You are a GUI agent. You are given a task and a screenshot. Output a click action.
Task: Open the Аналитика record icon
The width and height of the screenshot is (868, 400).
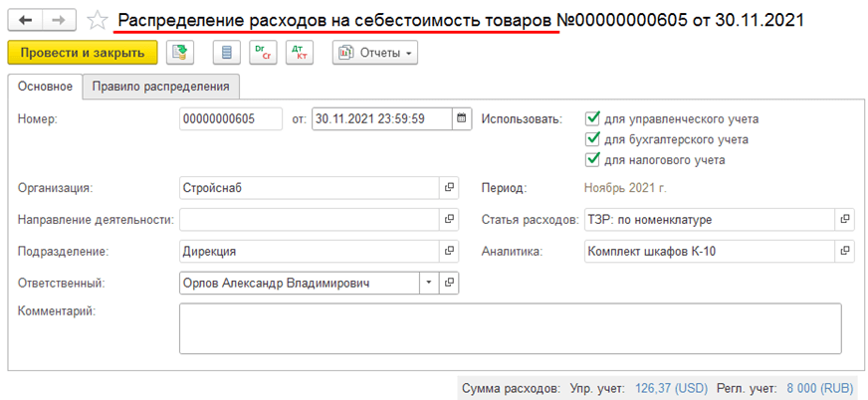click(x=844, y=251)
